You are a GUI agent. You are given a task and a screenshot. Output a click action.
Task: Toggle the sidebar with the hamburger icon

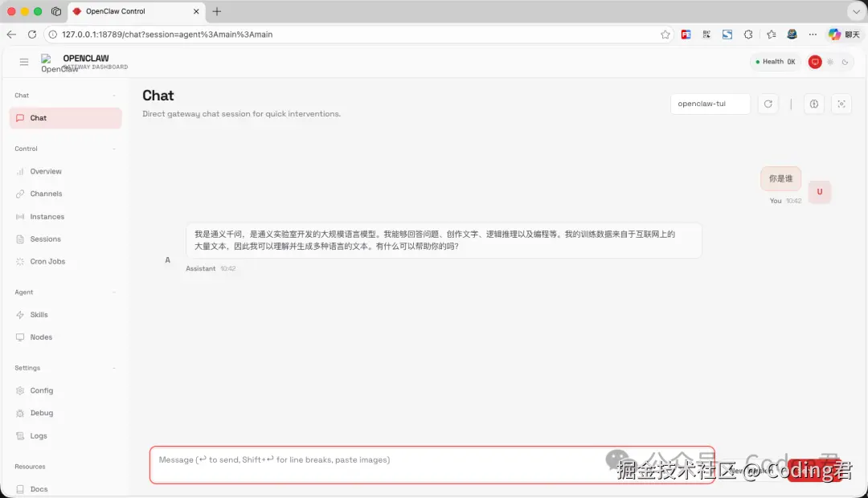coord(24,62)
